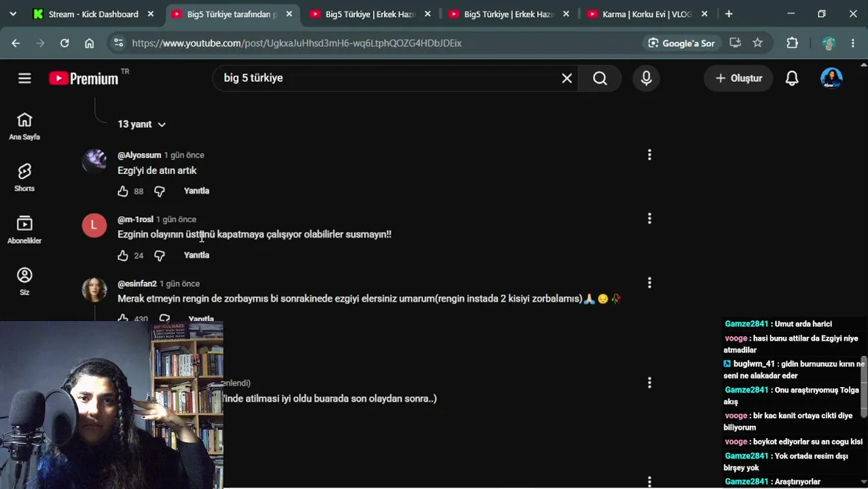
Task: Select the 'Big5 Türkiye tarafından' tab
Action: (x=233, y=14)
